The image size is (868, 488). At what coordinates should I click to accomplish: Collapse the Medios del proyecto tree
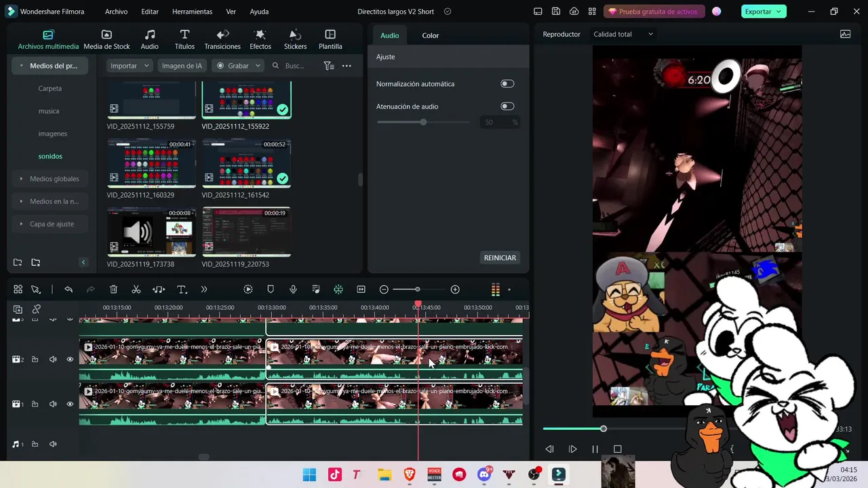(x=22, y=66)
